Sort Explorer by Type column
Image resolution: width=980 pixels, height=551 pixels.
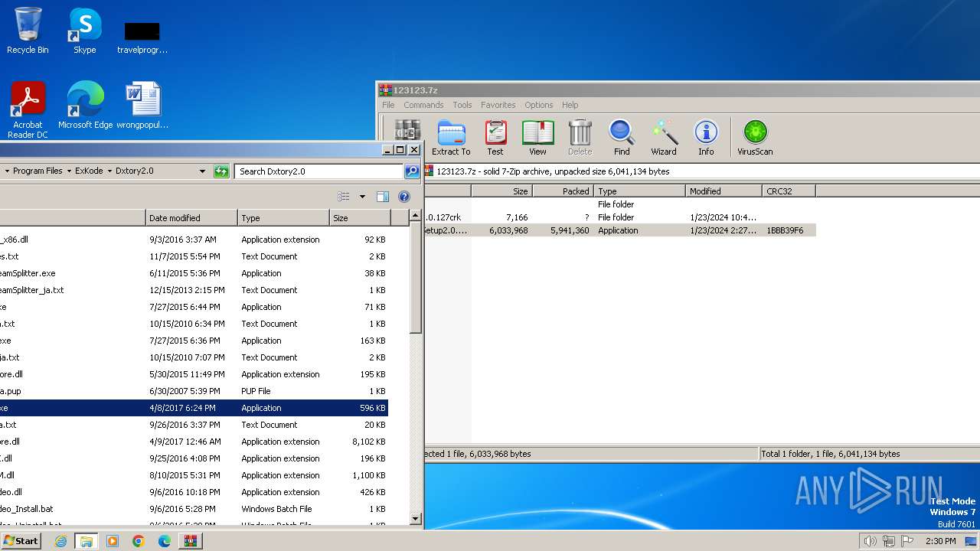point(283,218)
